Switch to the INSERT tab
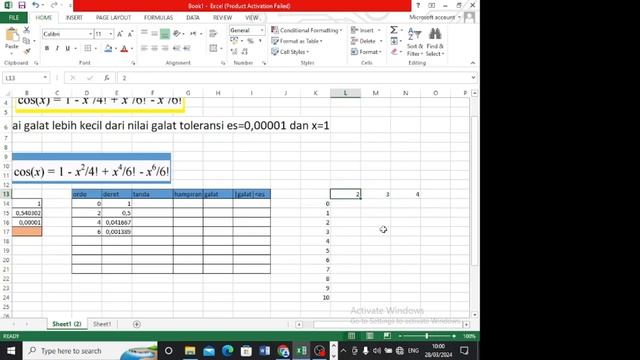640x360 pixels. click(74, 18)
